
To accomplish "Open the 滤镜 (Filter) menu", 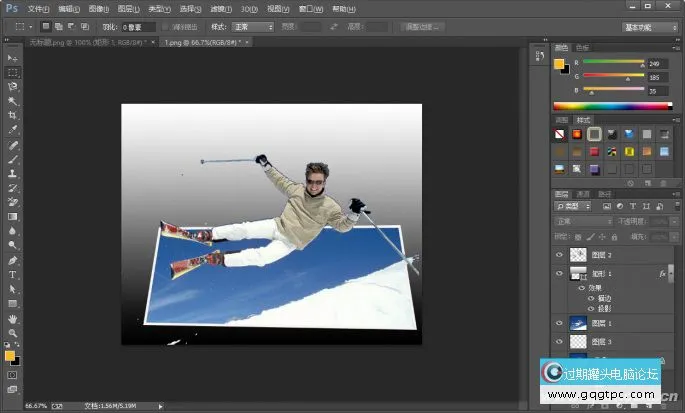I will coord(218,8).
